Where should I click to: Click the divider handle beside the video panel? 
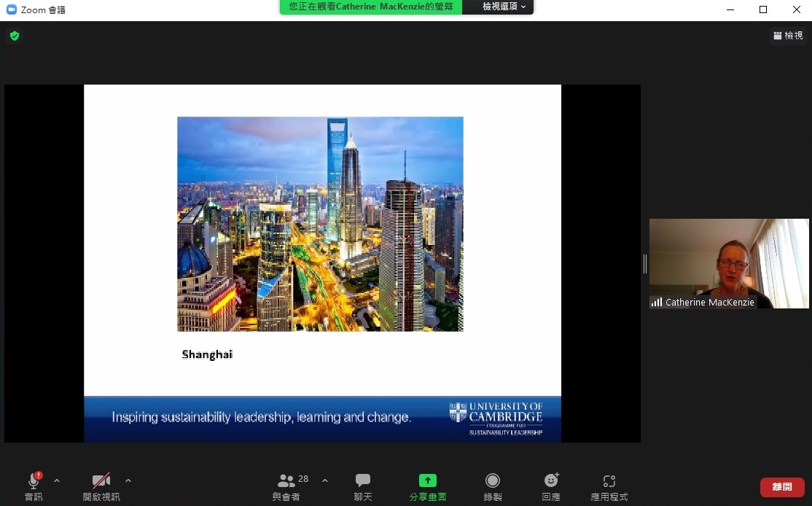(644, 264)
